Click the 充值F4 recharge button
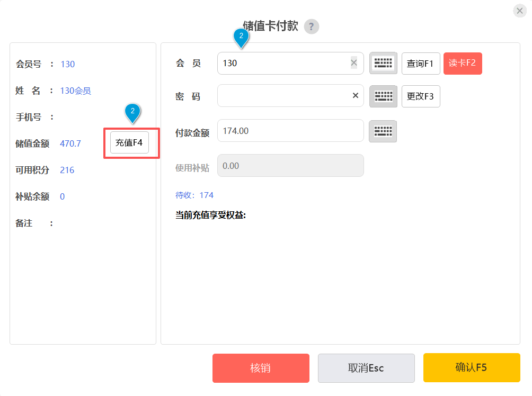 [x=129, y=143]
